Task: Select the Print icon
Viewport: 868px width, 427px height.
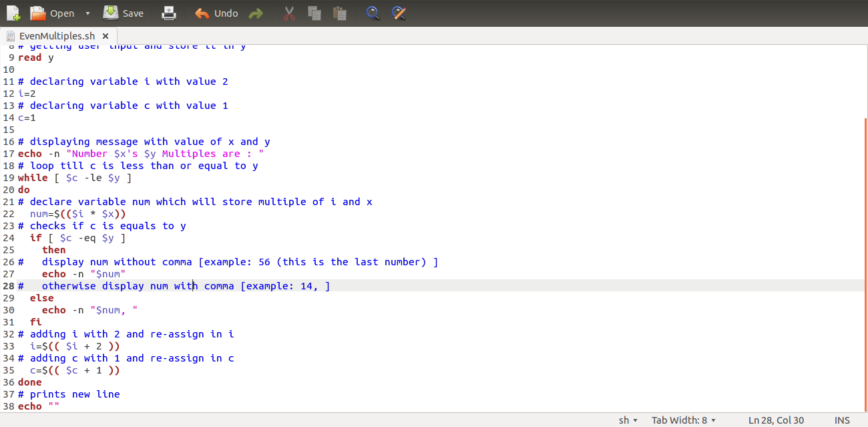Action: (168, 13)
